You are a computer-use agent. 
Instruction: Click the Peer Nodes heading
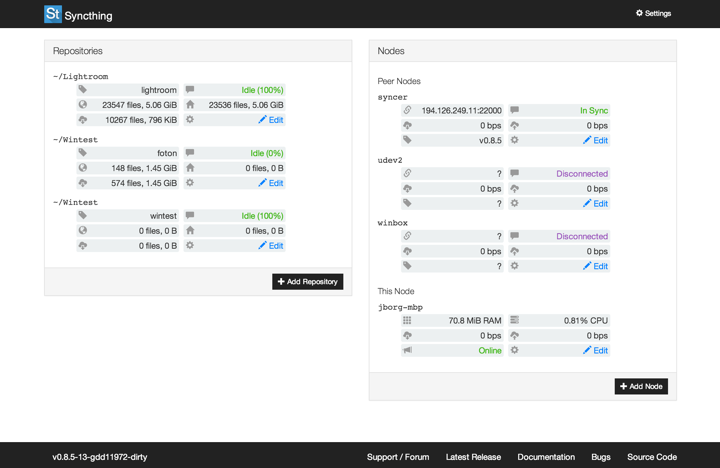click(399, 81)
